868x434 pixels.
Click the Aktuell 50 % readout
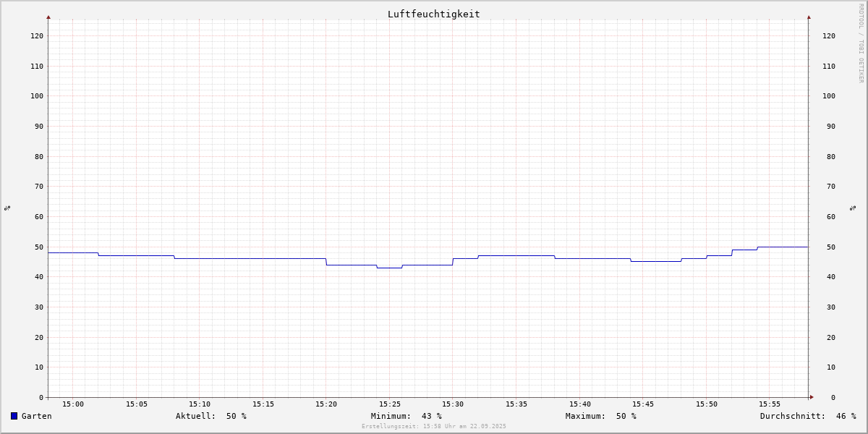[211, 416]
